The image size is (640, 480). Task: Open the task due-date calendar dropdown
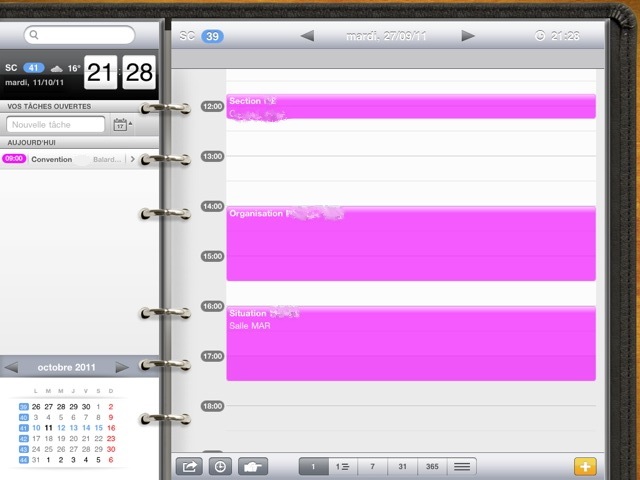click(x=122, y=125)
